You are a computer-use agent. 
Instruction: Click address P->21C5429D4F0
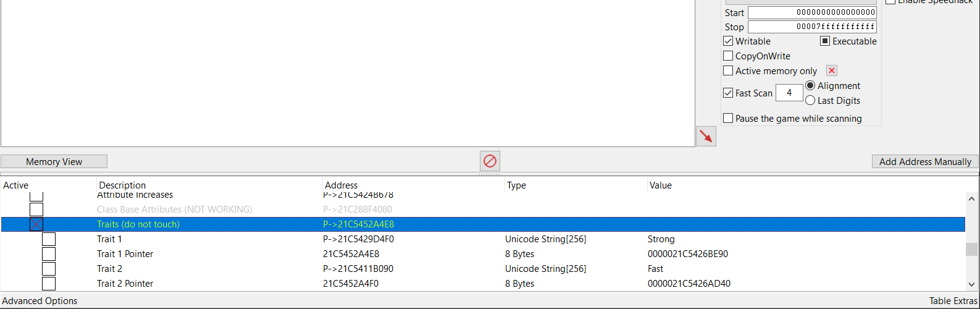pos(358,239)
